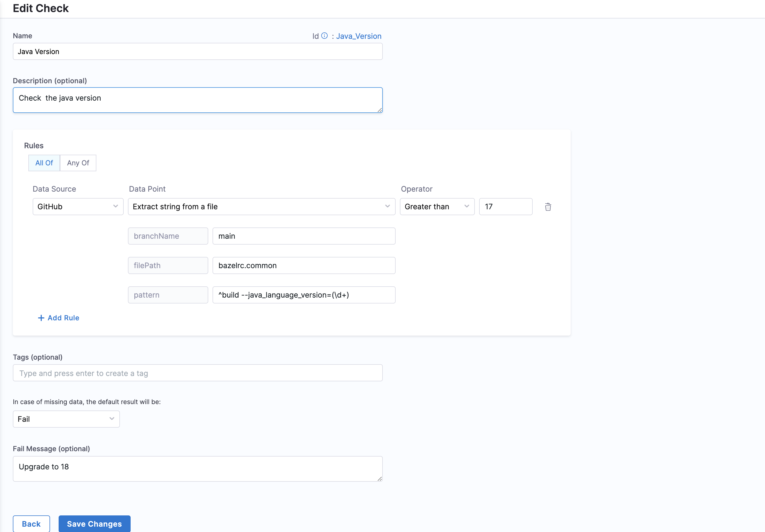Click the Java_Version Id link

[x=358, y=36]
